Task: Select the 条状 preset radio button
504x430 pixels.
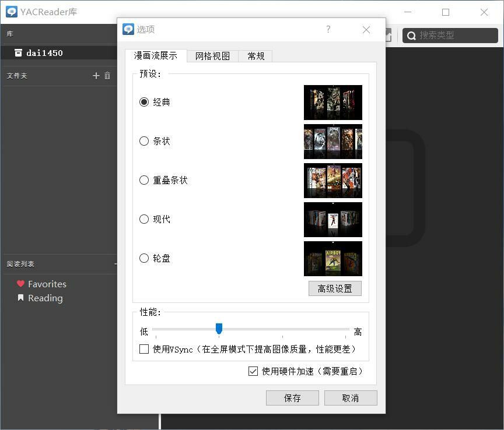Action: pos(144,141)
